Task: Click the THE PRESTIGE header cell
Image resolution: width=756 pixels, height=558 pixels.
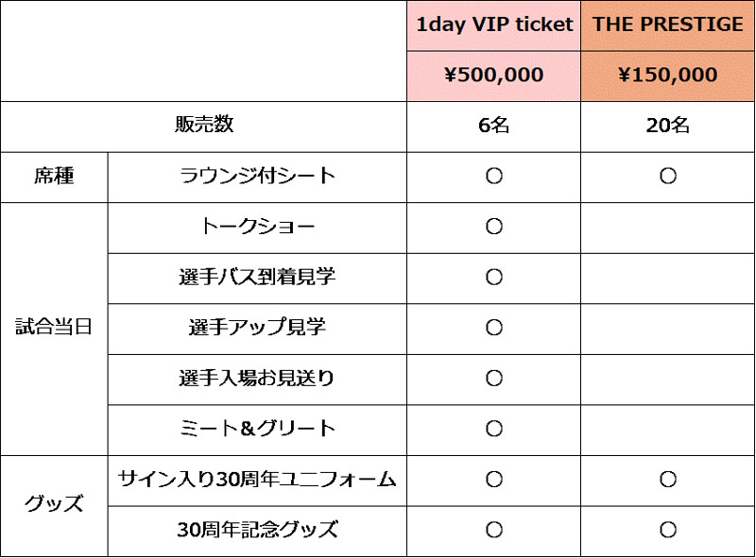Action: [x=668, y=25]
